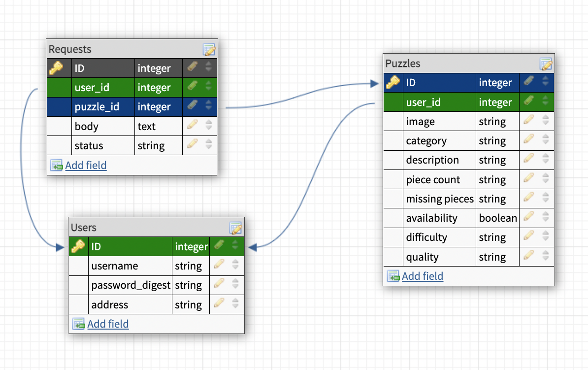
Task: Click the Requests ID primary key icon
Action: (x=56, y=68)
